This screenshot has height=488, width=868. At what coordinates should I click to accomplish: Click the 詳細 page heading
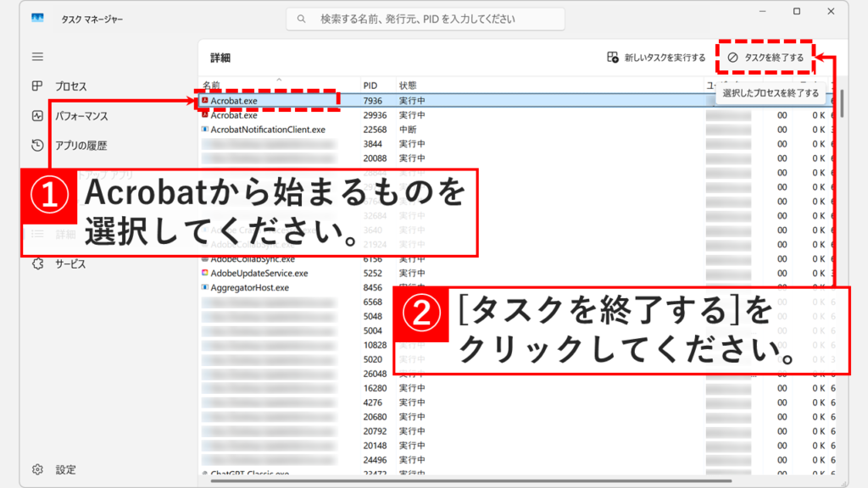(x=220, y=58)
